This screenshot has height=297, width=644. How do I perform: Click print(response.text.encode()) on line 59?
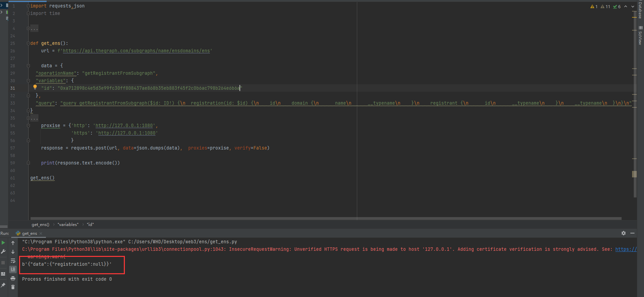(x=80, y=163)
